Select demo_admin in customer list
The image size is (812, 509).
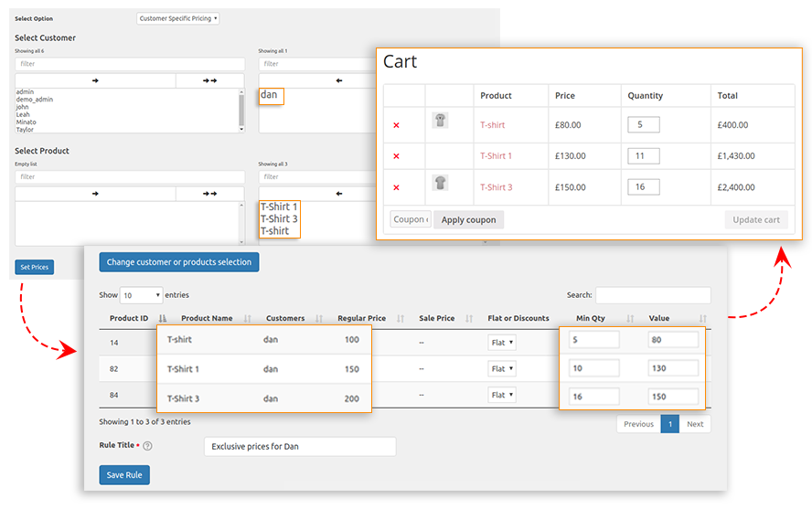point(34,100)
